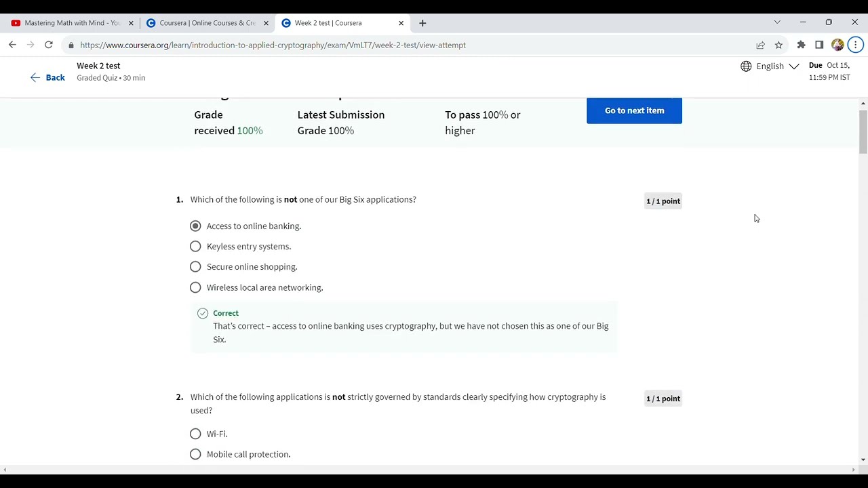
Task: Switch to 'Mastering Math with Mind' tab
Action: point(66,23)
